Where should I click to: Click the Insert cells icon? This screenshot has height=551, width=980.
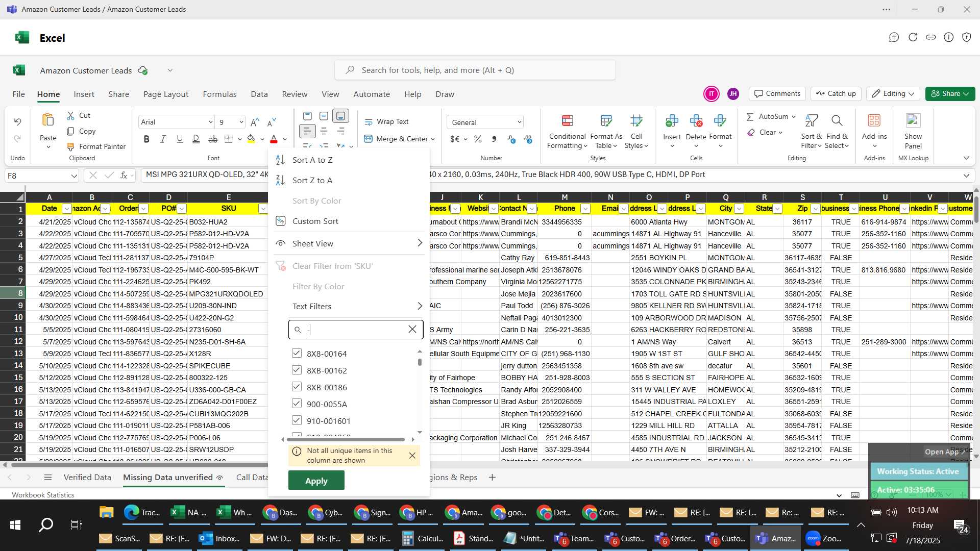[672, 121]
